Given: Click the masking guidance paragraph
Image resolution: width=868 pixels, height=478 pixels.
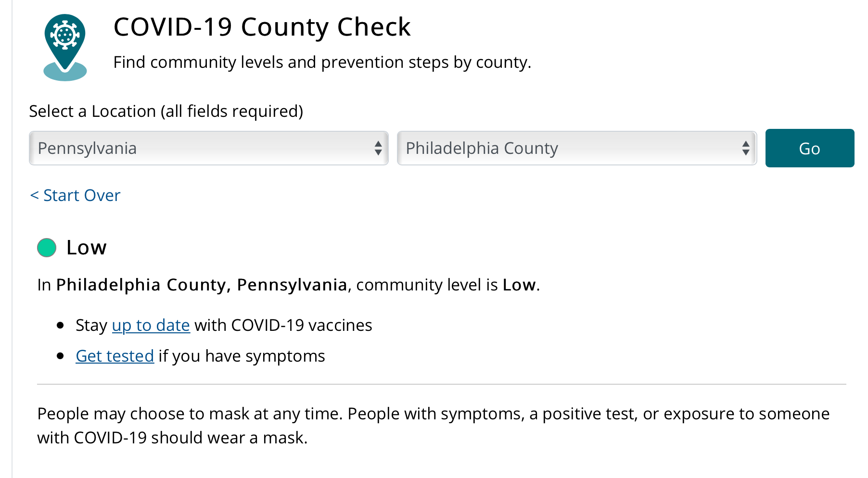Looking at the screenshot, I should point(433,426).
